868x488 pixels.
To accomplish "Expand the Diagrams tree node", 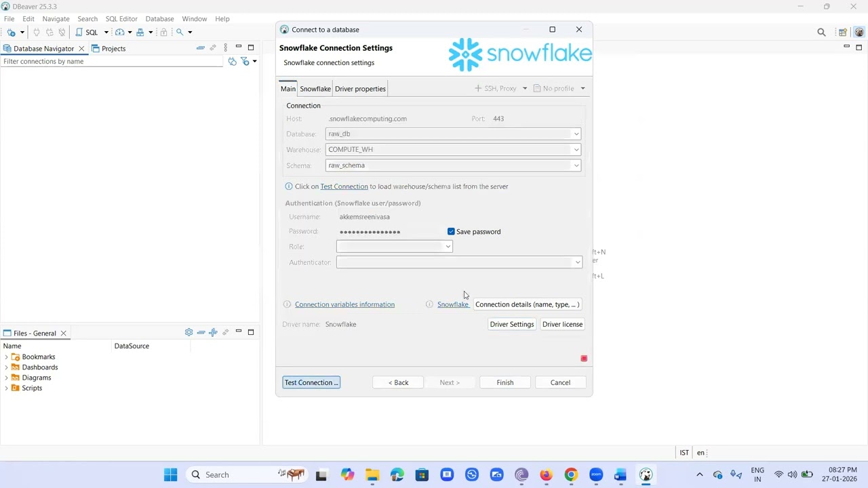I will pos(6,378).
